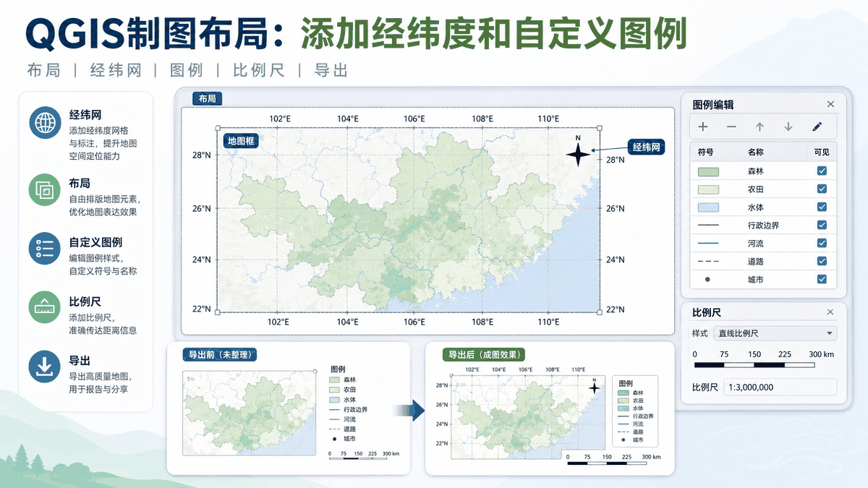Toggle visibility checkbox for 农田
This screenshot has width=868, height=488.
(822, 189)
